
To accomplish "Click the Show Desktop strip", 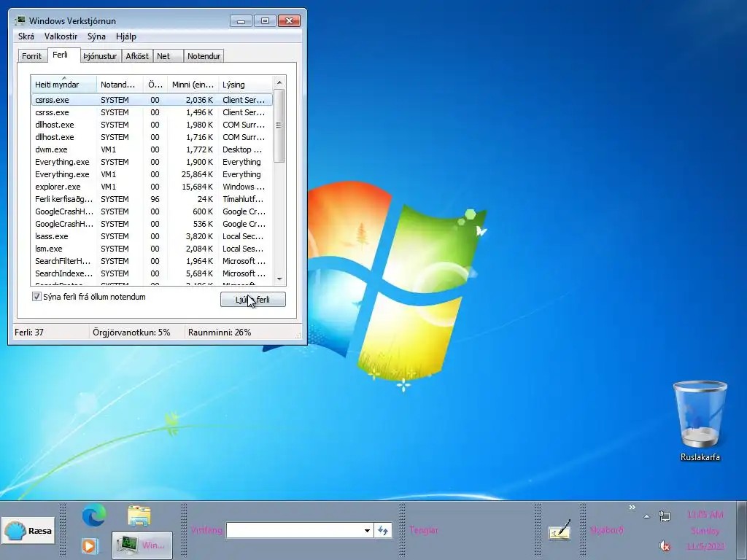I will coord(741,531).
